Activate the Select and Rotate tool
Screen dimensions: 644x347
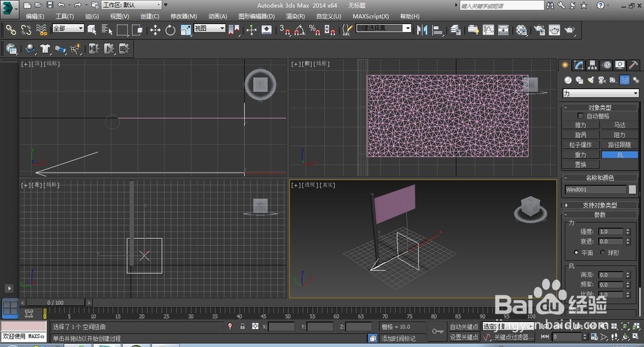tap(170, 30)
